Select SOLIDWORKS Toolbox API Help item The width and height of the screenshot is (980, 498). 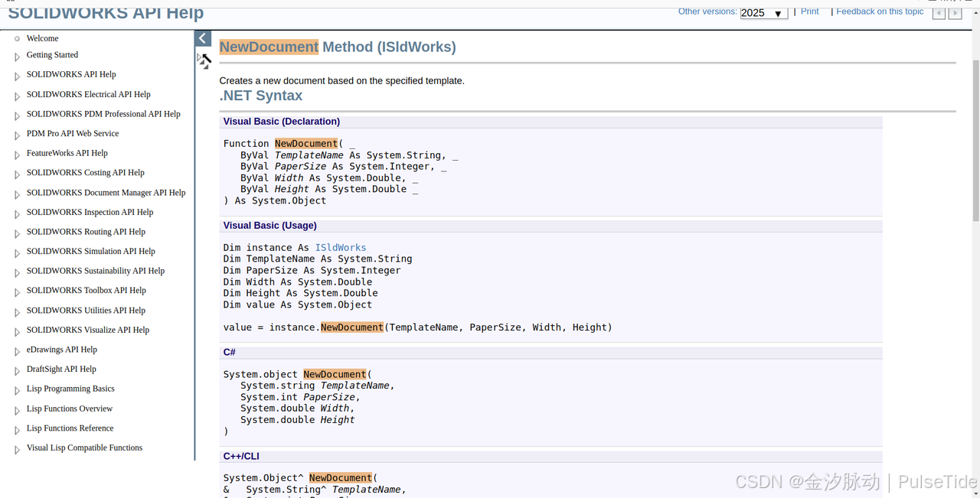(86, 291)
